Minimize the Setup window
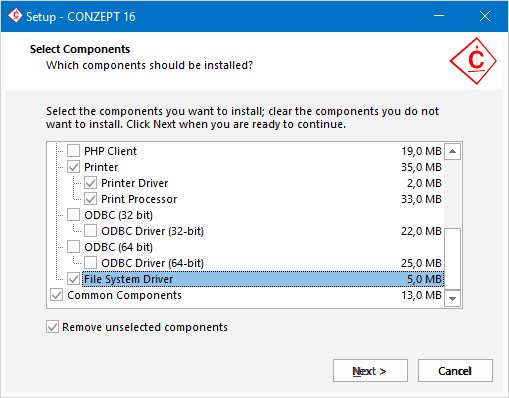Viewport: 509px width, 398px height. pyautogui.click(x=439, y=16)
